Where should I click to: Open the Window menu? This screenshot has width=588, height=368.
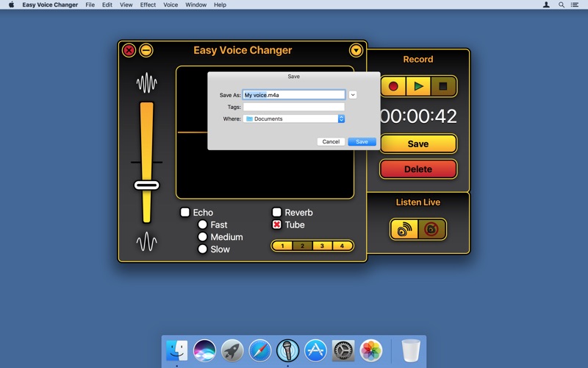coord(196,4)
